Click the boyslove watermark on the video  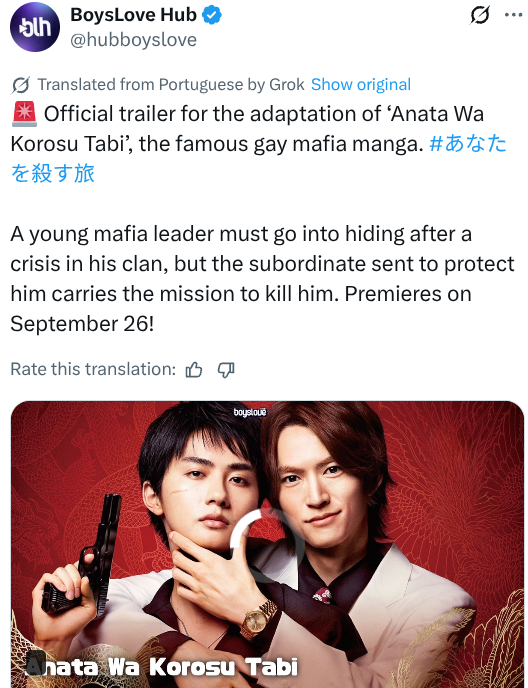[x=250, y=412]
